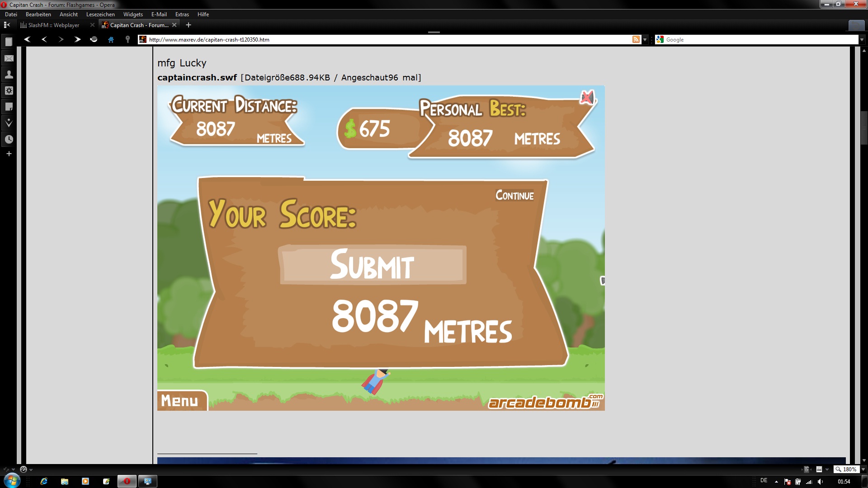Switch to the SlashFM Webplayer tab

click(x=54, y=25)
